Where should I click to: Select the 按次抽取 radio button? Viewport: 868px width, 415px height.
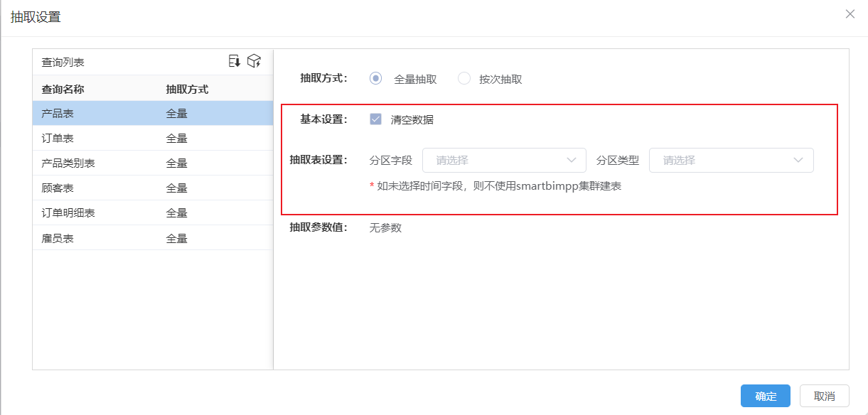(x=464, y=78)
